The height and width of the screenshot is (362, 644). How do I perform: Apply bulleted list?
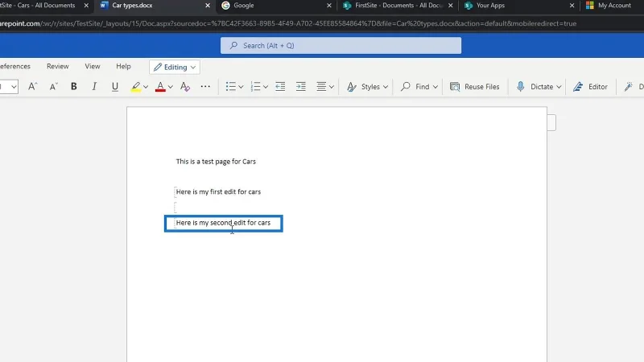(231, 87)
